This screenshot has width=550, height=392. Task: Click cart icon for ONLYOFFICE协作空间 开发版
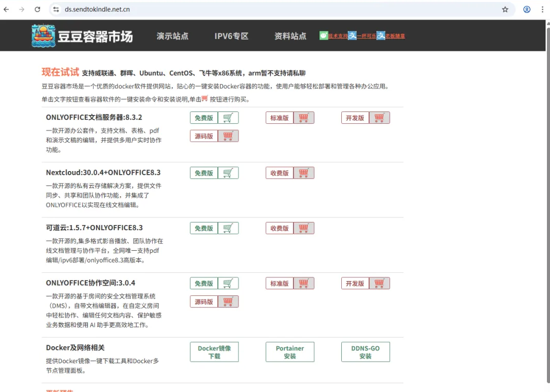point(379,283)
